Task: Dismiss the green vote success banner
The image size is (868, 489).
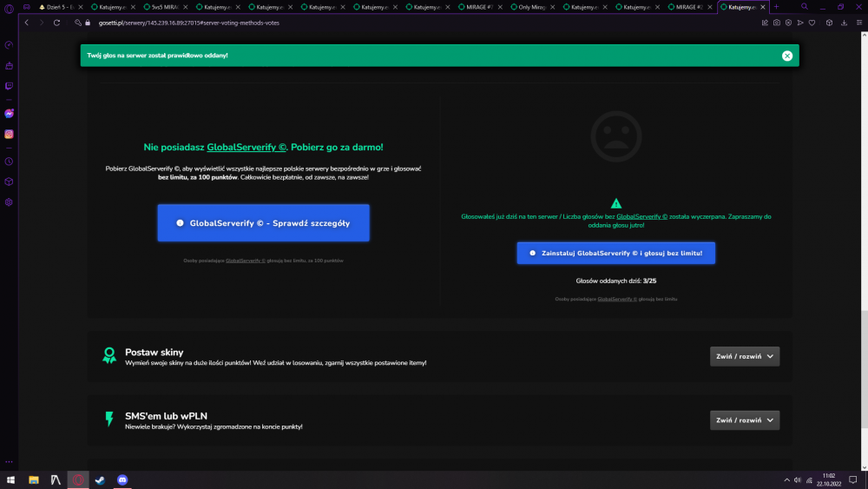Action: 787,56
